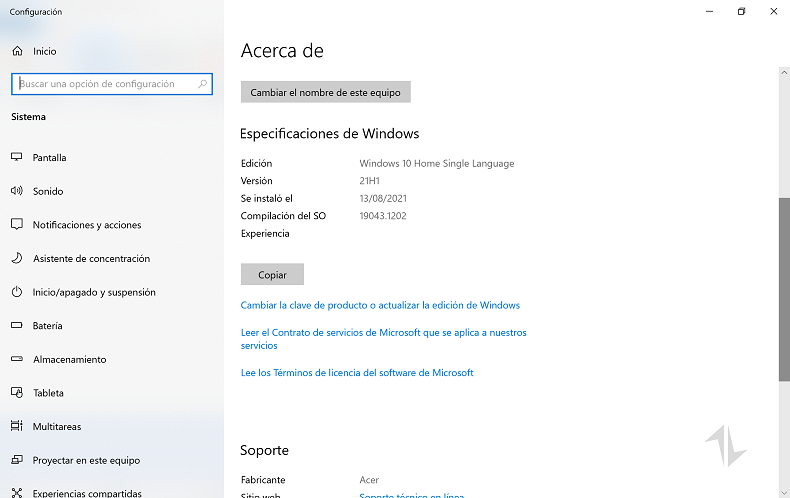Click the Tableta icon
Image resolution: width=790 pixels, height=498 pixels.
[17, 392]
